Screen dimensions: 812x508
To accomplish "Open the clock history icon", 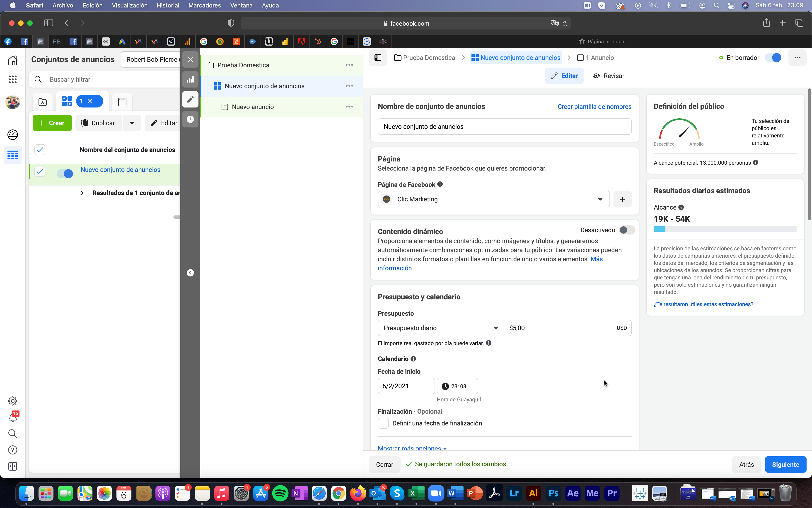I will click(x=190, y=119).
